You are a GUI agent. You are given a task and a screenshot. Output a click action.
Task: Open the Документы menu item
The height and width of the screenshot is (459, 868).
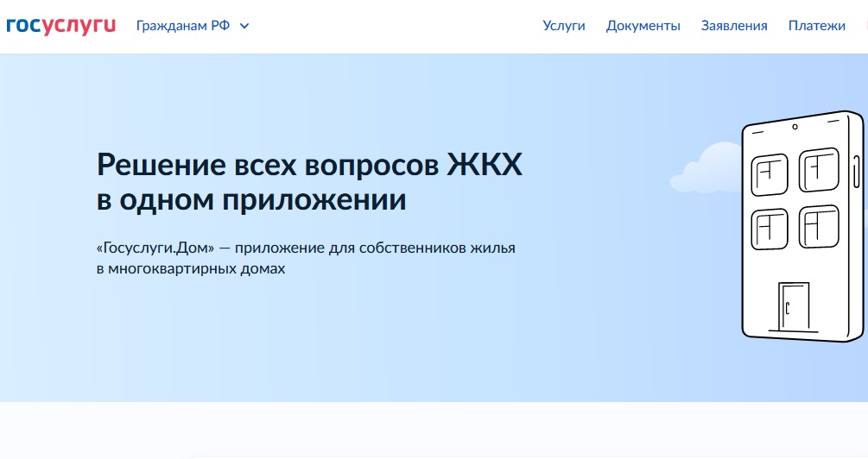pyautogui.click(x=643, y=26)
